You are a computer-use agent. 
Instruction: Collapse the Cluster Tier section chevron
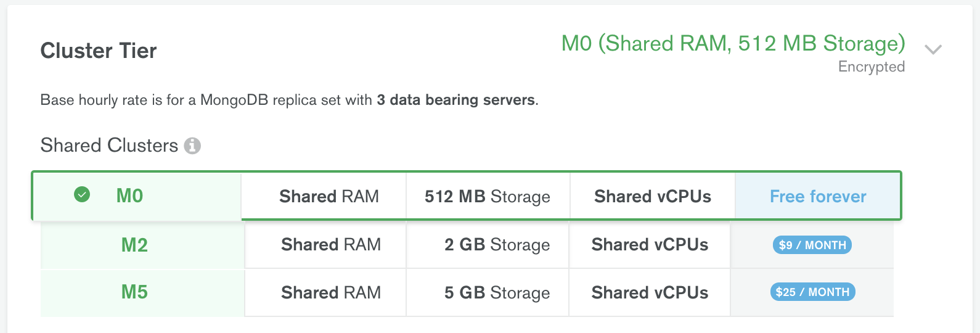(x=933, y=49)
